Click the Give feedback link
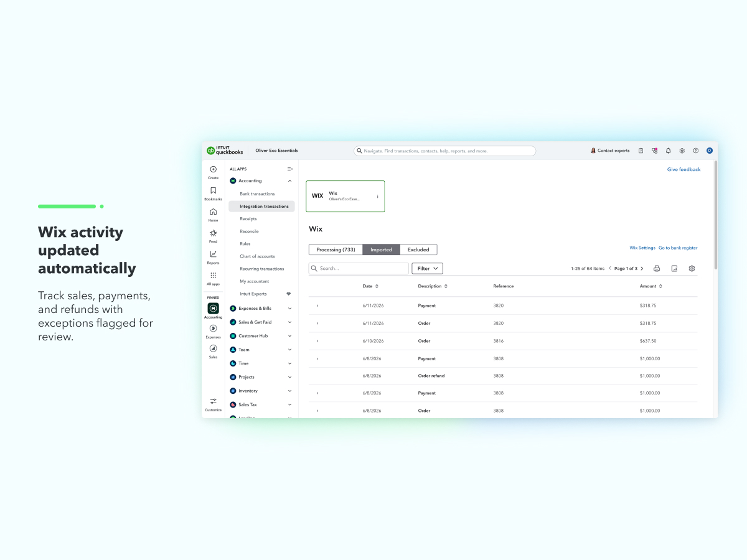 click(684, 170)
